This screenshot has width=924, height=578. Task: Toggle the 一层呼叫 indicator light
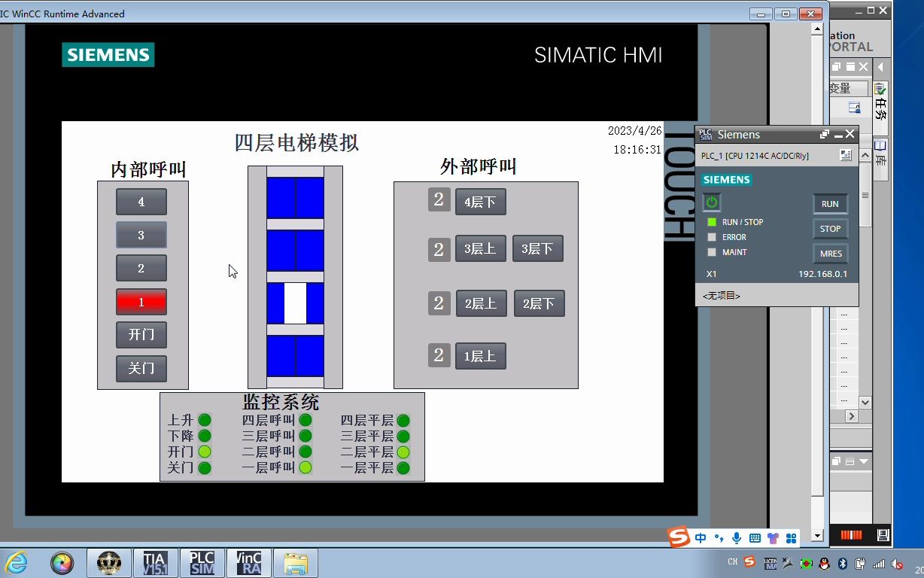[305, 467]
